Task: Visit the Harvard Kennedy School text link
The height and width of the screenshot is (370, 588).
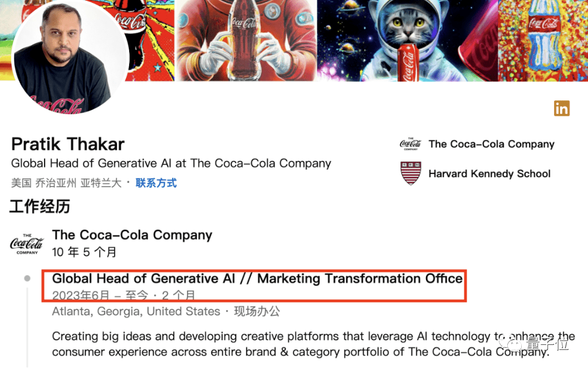Action: coord(489,174)
